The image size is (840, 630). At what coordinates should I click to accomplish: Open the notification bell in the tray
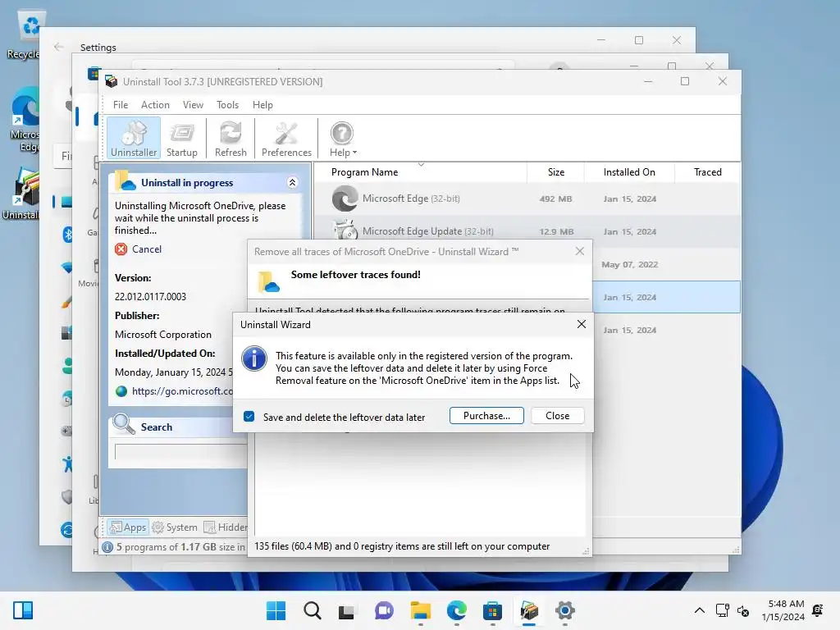click(818, 610)
